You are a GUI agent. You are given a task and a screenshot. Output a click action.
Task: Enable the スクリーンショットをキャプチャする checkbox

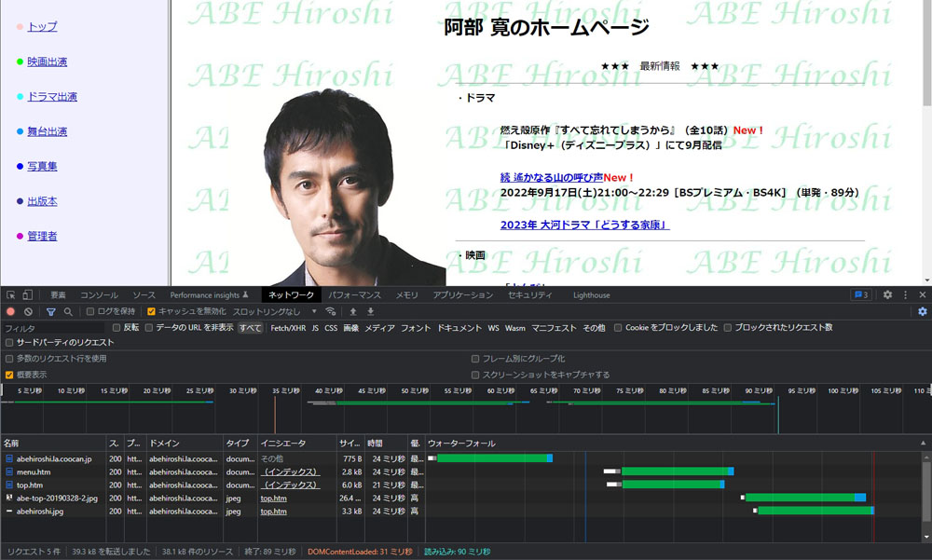point(475,375)
